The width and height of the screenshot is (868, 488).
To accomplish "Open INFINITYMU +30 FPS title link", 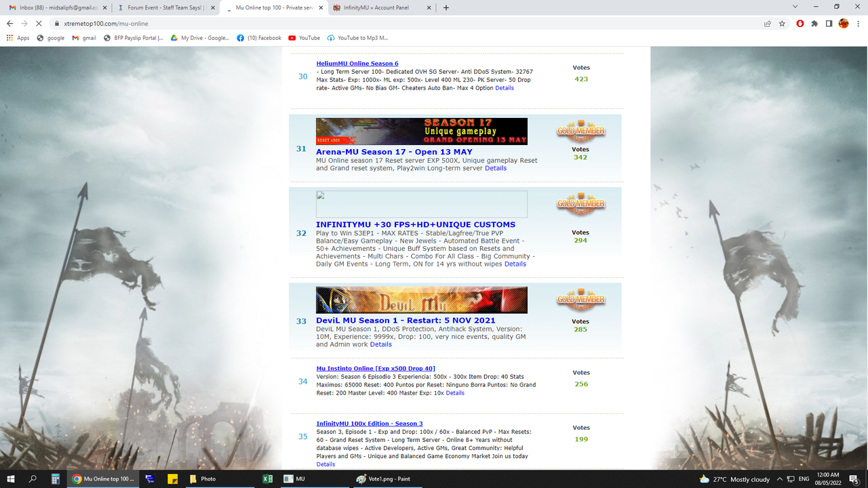I will click(416, 224).
